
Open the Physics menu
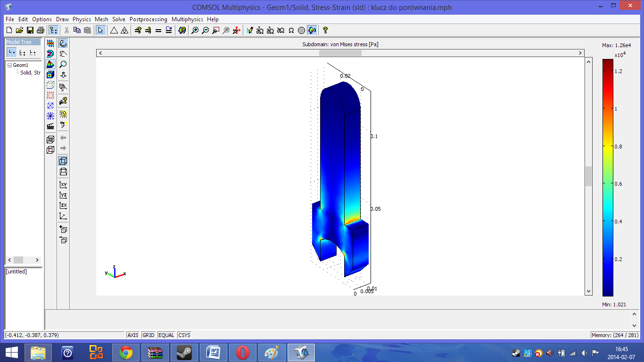tap(82, 19)
